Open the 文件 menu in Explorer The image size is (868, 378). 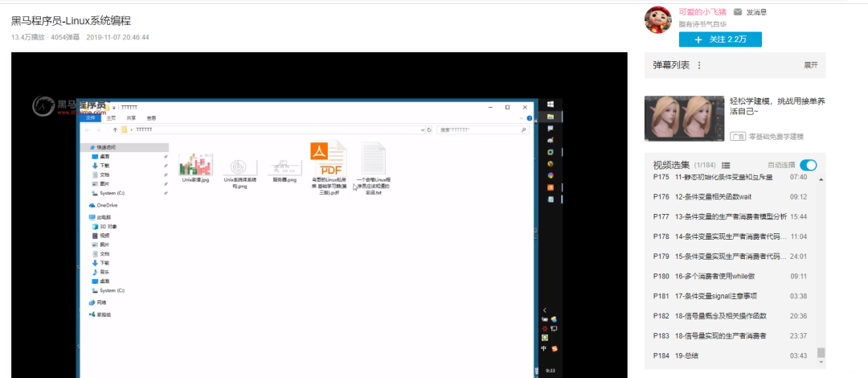tap(89, 118)
